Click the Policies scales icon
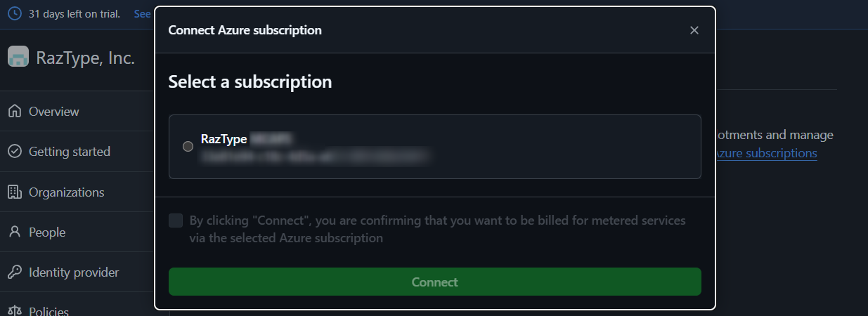The width and height of the screenshot is (868, 316). click(15, 311)
